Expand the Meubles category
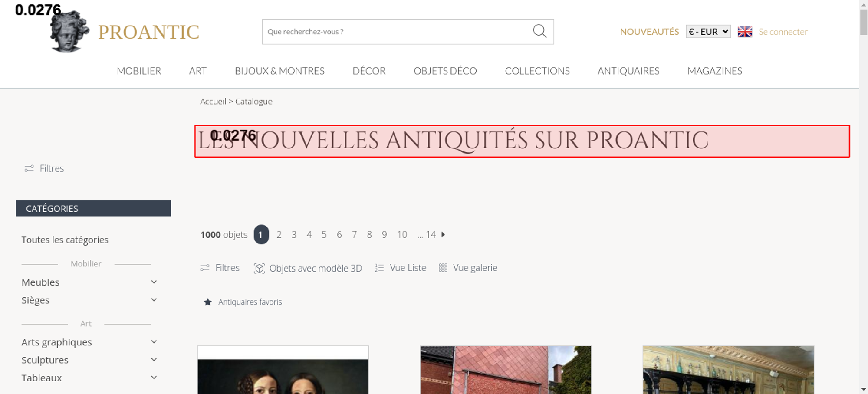 coord(154,282)
